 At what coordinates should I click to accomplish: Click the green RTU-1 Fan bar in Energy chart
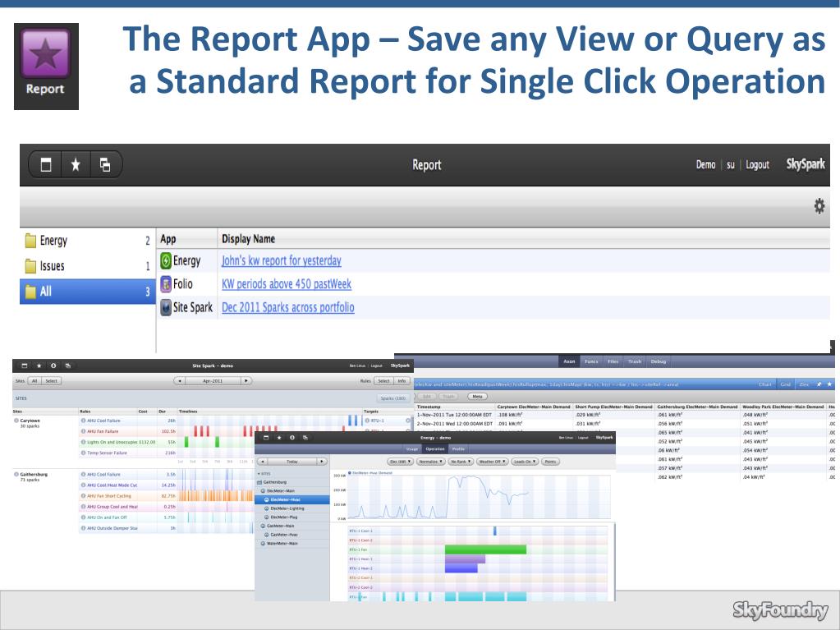point(485,550)
